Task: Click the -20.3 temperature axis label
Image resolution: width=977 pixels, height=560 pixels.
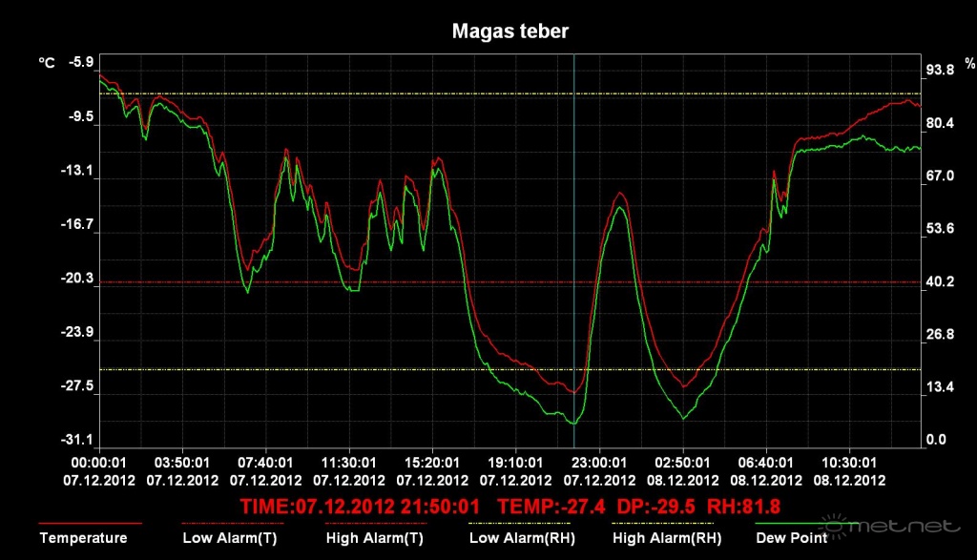Action: tap(80, 280)
